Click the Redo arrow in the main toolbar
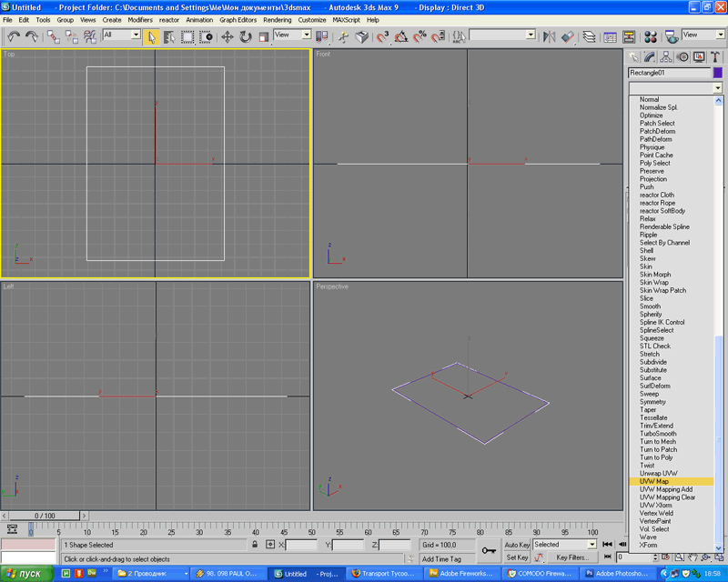This screenshot has width=728, height=582. 32,36
